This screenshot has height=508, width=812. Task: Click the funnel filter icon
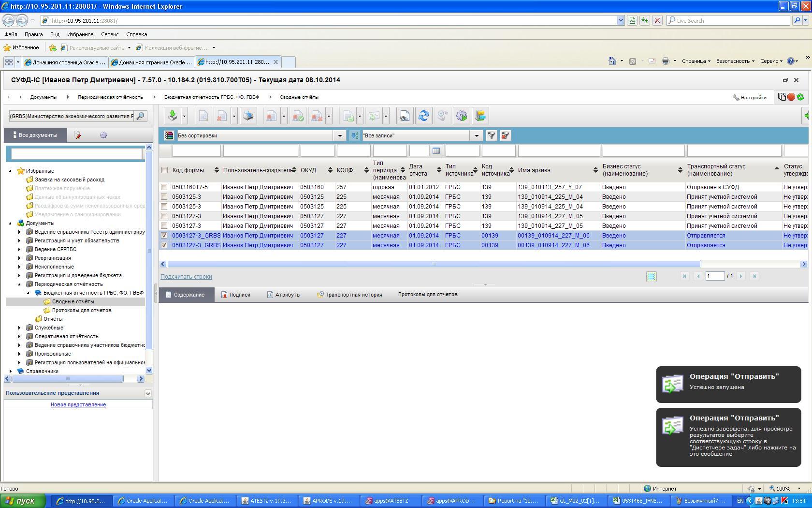[x=491, y=135]
